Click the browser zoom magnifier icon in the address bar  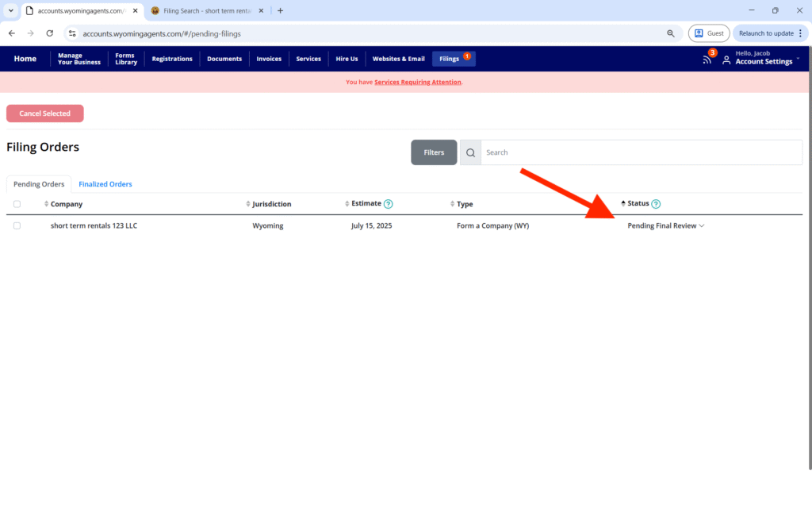click(671, 33)
